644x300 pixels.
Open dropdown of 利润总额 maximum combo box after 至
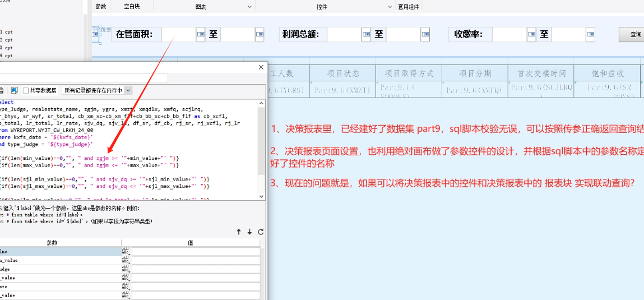pos(425,35)
